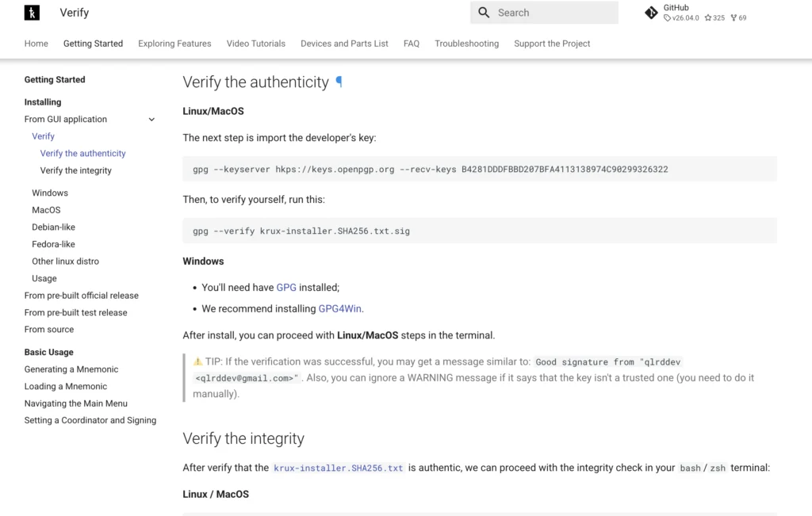Click the Krux logo icon in the header
812x516 pixels.
point(31,13)
